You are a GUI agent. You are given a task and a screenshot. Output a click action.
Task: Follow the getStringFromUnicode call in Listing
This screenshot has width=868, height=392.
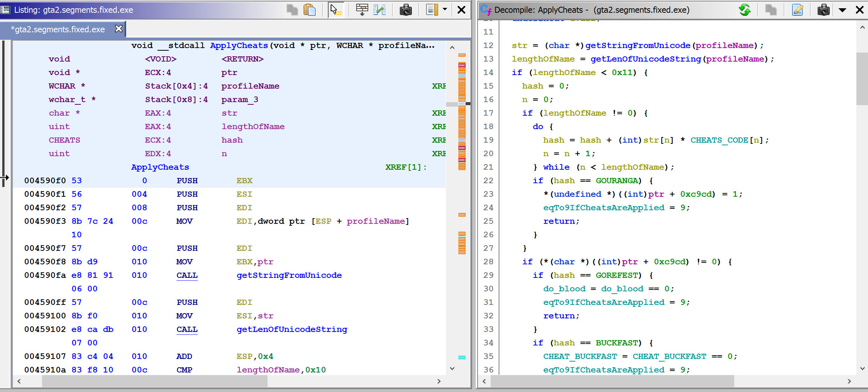[289, 275]
